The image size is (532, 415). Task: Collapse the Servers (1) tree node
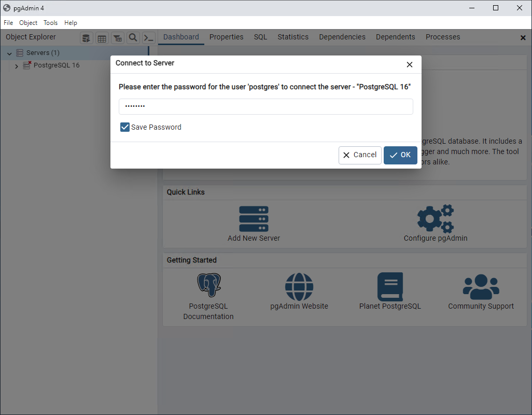tap(9, 53)
